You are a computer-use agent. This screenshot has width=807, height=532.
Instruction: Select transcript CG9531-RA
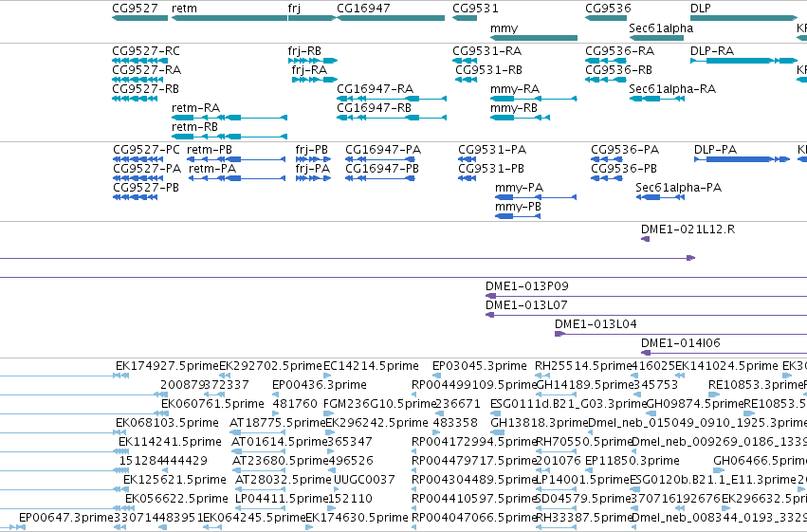[x=486, y=51]
